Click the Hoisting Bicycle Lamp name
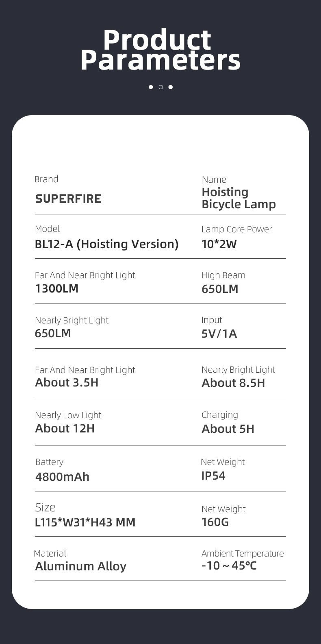This screenshot has height=644, width=321. pyautogui.click(x=239, y=198)
